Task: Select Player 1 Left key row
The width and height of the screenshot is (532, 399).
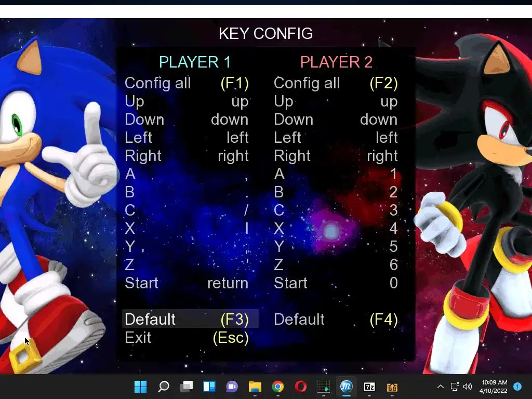Action: coord(187,137)
